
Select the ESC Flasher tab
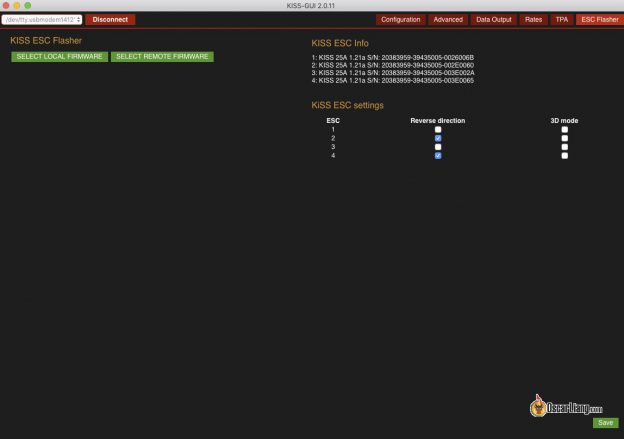pyautogui.click(x=600, y=19)
